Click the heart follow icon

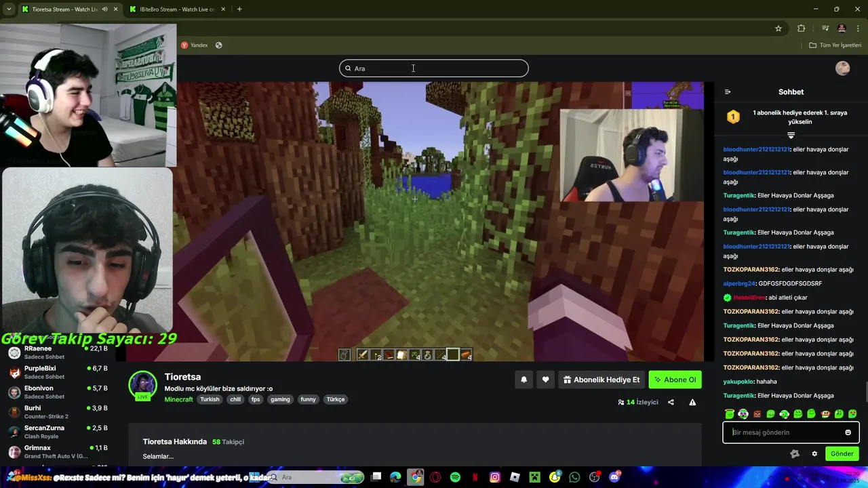545,380
